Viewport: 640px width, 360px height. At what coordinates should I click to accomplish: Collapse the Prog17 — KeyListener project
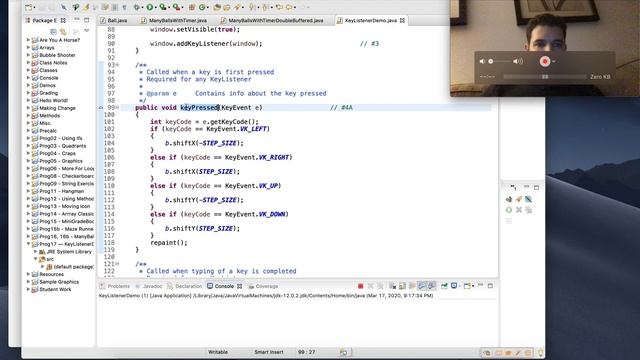[28, 244]
